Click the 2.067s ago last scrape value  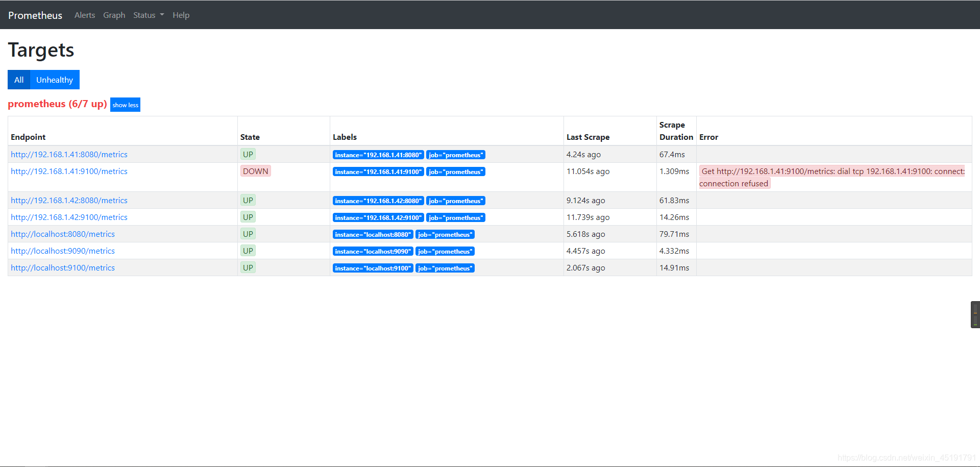click(586, 267)
